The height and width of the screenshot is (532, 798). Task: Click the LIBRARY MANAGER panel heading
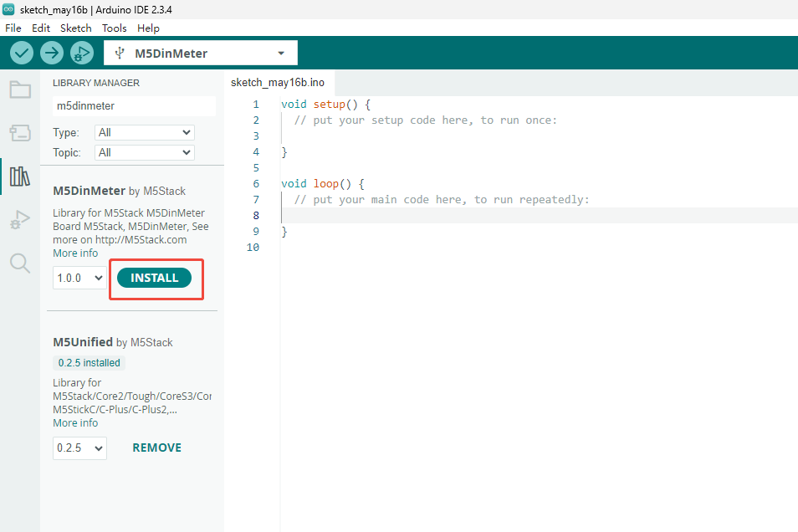[x=96, y=83]
